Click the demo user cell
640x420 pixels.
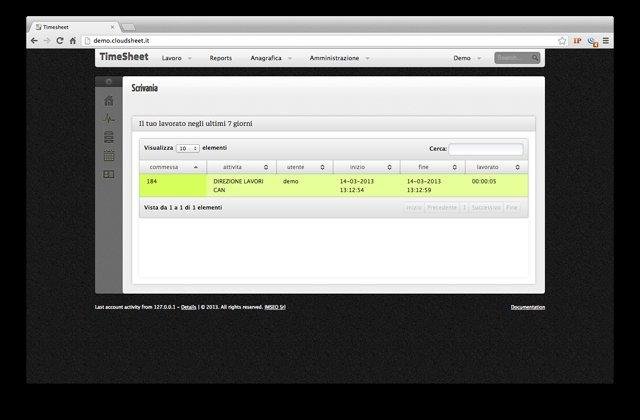[x=305, y=185]
